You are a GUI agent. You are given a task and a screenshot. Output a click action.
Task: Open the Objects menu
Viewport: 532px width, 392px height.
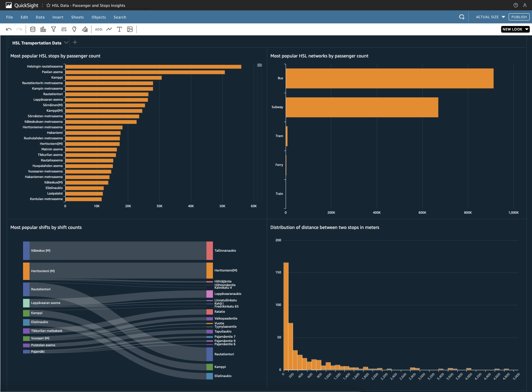pos(99,17)
